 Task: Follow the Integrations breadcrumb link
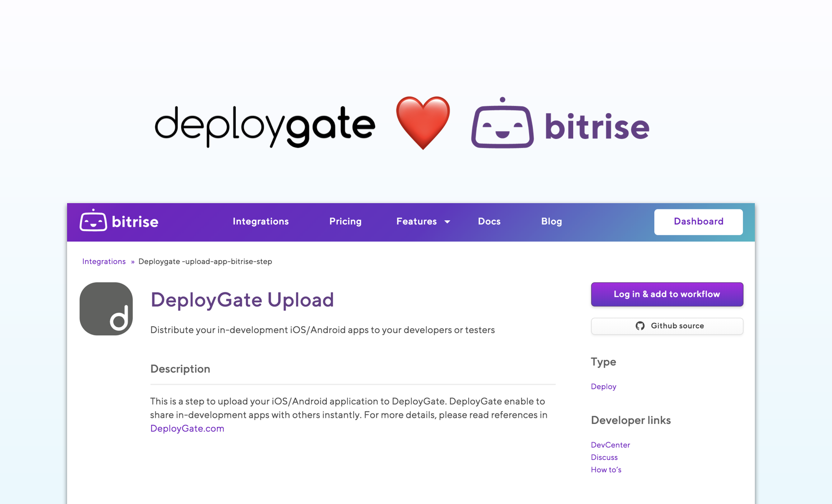(104, 262)
